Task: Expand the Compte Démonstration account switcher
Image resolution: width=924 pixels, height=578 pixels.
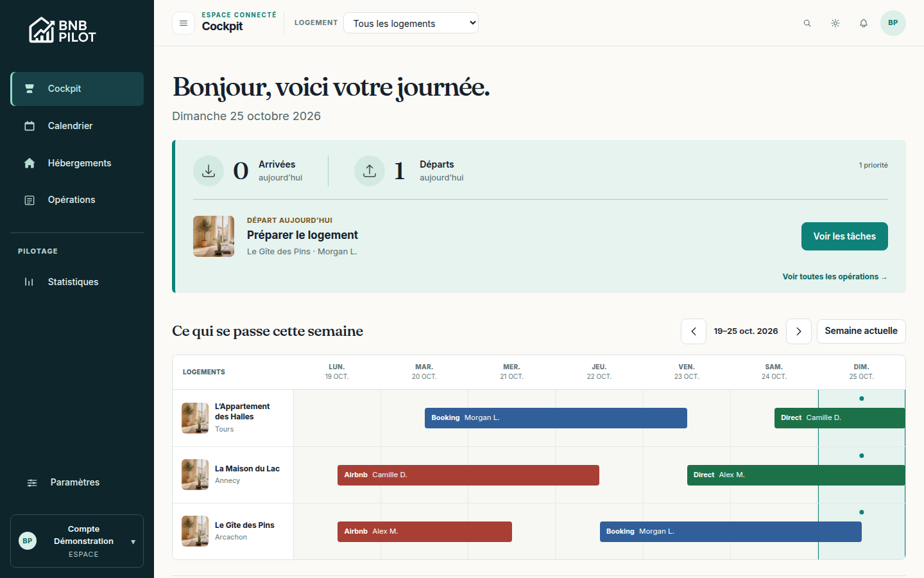Action: coord(77,541)
